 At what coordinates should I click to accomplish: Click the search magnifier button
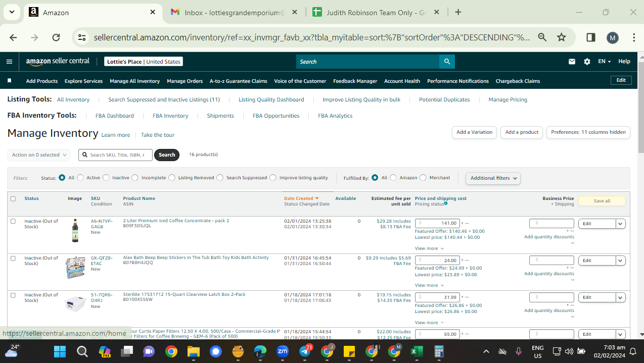(x=447, y=62)
